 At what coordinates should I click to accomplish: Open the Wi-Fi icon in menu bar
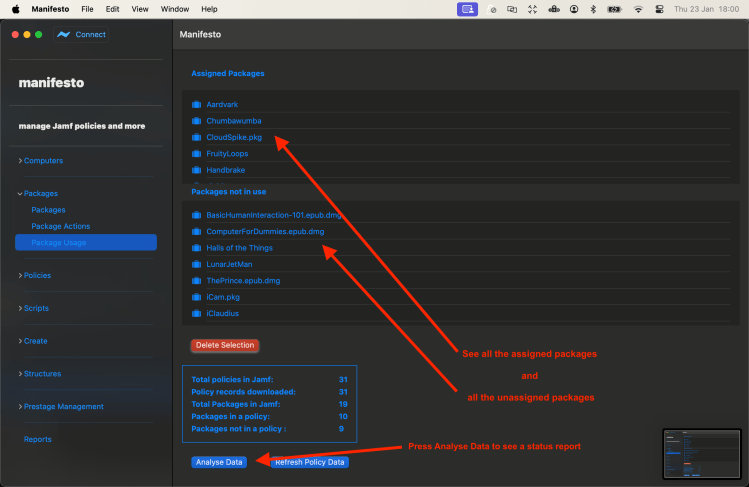pyautogui.click(x=638, y=9)
